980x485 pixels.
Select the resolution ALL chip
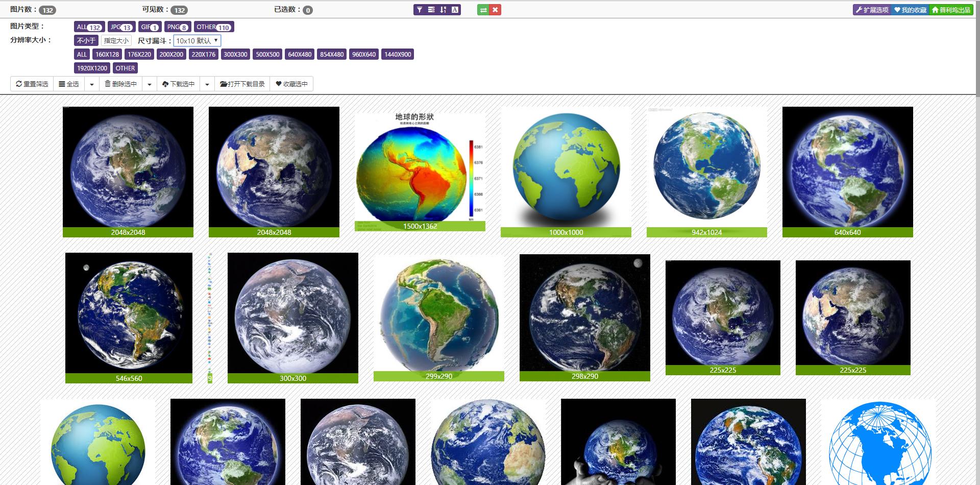pos(82,54)
